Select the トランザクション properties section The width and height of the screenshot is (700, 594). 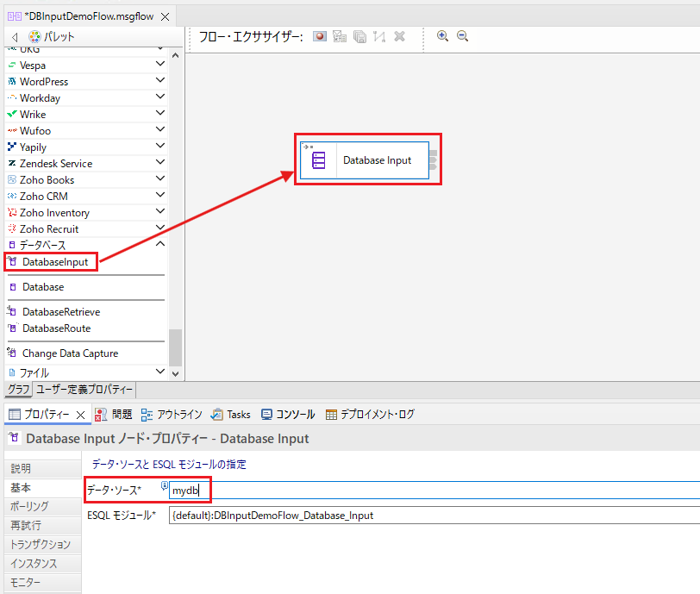43,545
